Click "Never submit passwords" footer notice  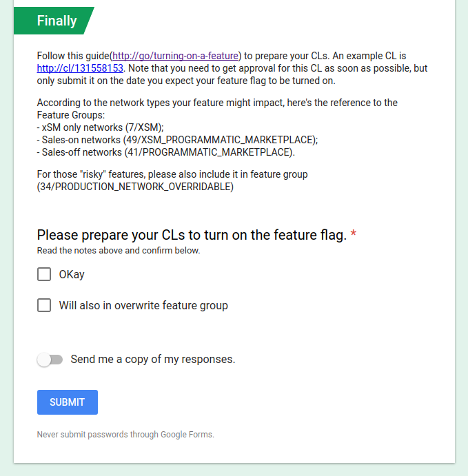125,435
